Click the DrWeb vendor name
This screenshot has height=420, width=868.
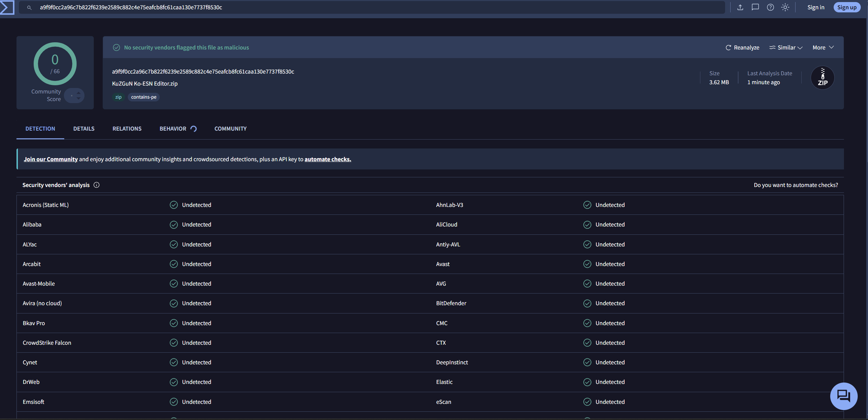(31, 382)
